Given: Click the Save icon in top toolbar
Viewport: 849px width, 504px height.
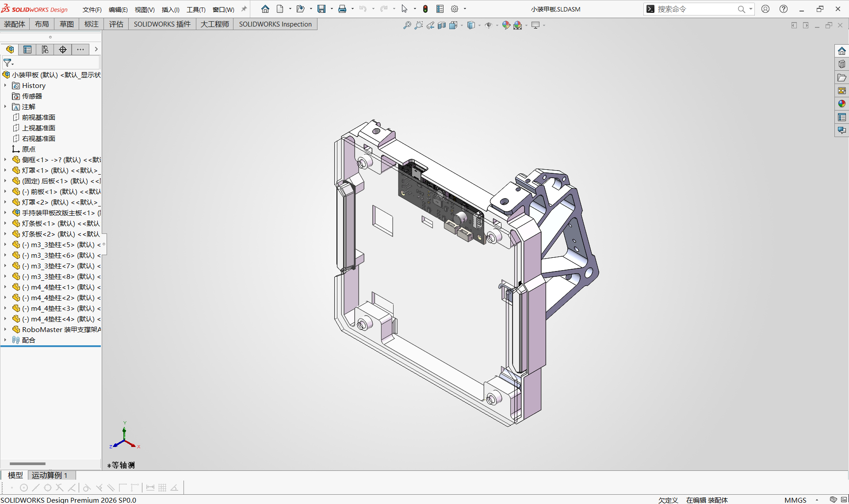Looking at the screenshot, I should tap(321, 9).
